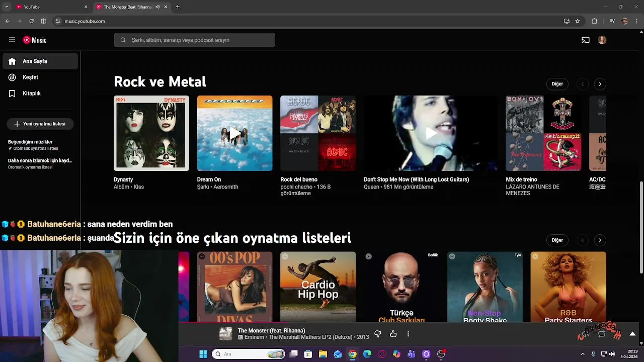Next arrow in öne çıkan listeleri row
The width and height of the screenshot is (644, 362).
600,240
